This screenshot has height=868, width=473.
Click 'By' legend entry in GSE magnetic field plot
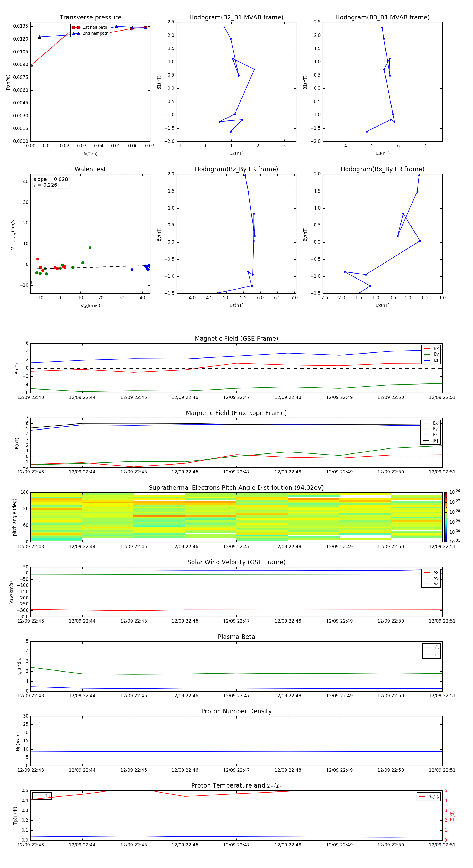(431, 354)
